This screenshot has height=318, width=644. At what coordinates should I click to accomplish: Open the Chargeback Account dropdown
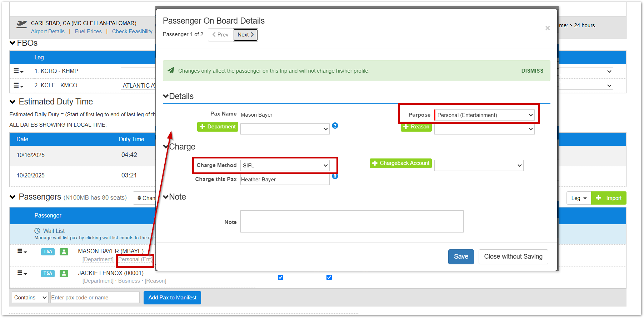[479, 165]
